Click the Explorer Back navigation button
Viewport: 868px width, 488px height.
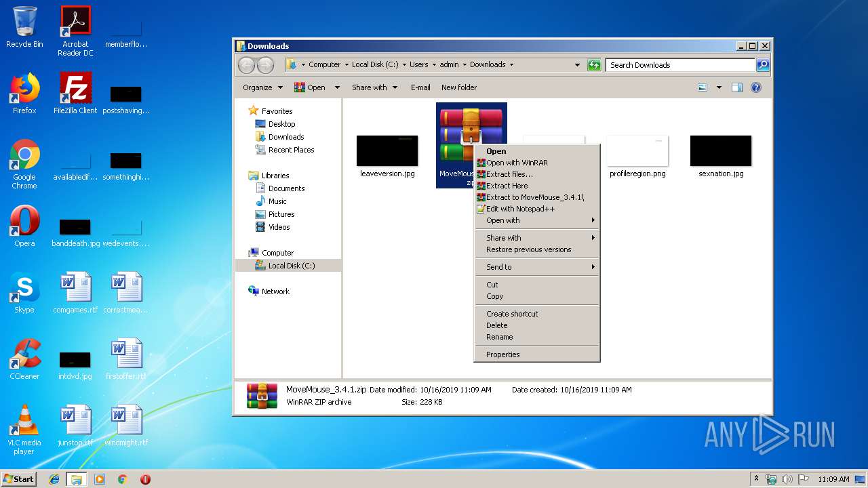click(x=246, y=65)
